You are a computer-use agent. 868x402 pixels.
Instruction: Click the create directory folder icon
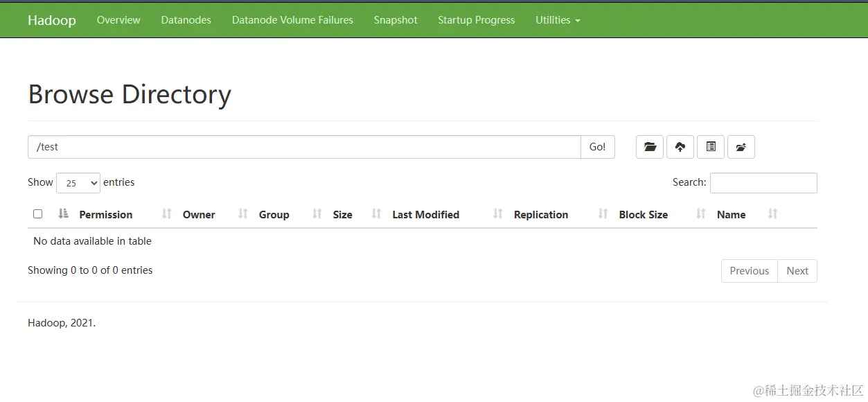650,147
